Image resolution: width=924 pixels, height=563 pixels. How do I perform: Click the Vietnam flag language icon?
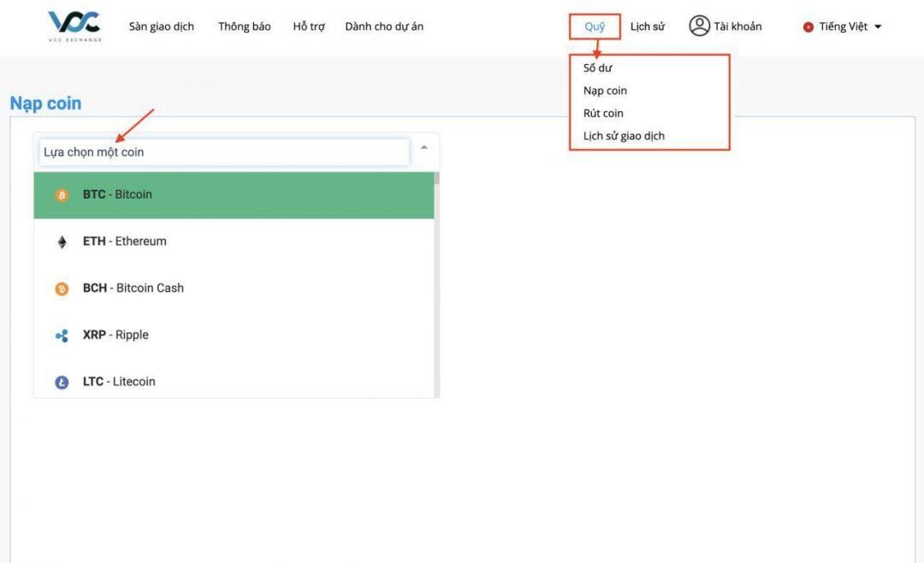click(808, 27)
